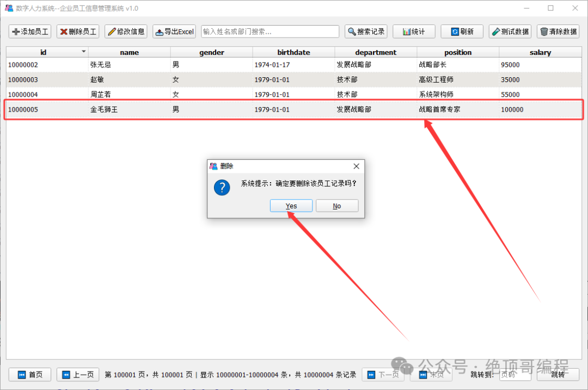This screenshot has width=588, height=390.
Task: Minimize the main application window
Action: pyautogui.click(x=526, y=8)
